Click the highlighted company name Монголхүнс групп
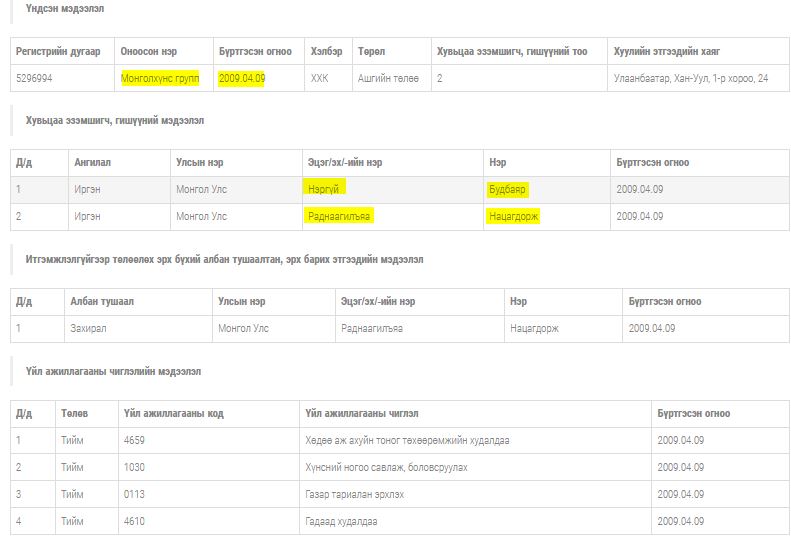Viewport: 791px width, 539px height. [x=160, y=78]
